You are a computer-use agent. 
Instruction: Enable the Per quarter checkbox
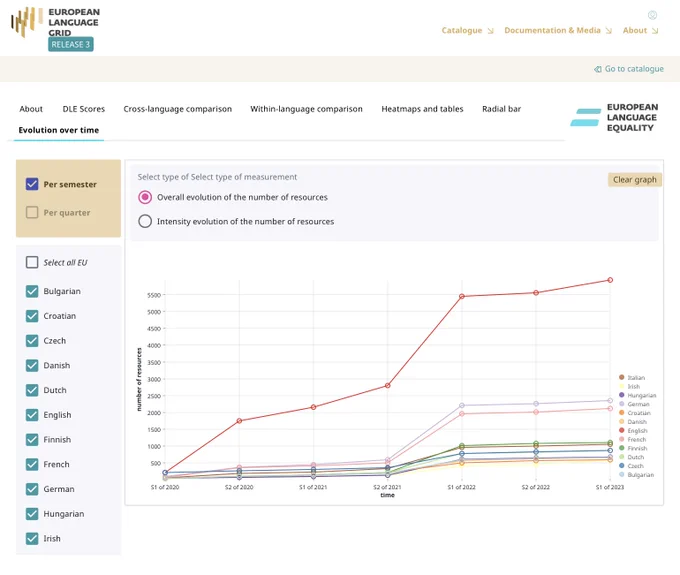32,212
